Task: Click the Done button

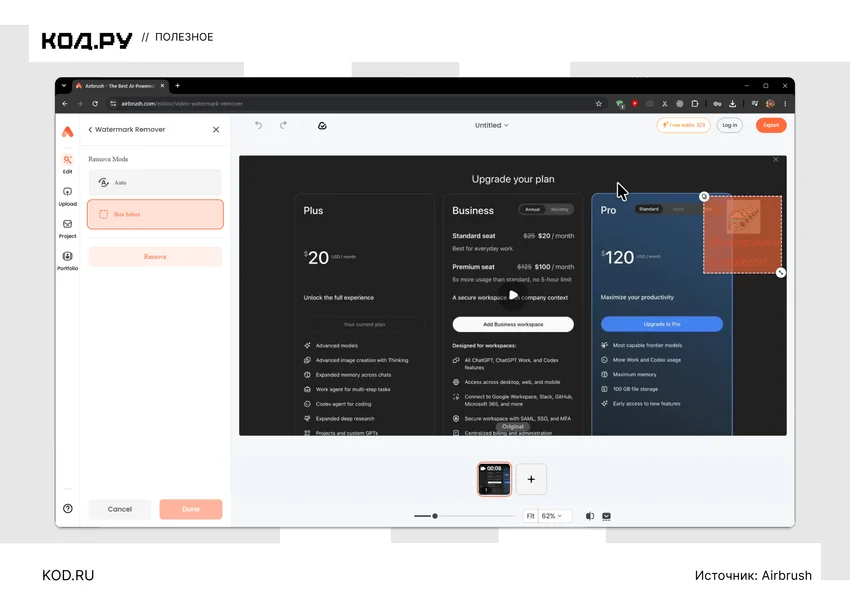Action: click(191, 509)
